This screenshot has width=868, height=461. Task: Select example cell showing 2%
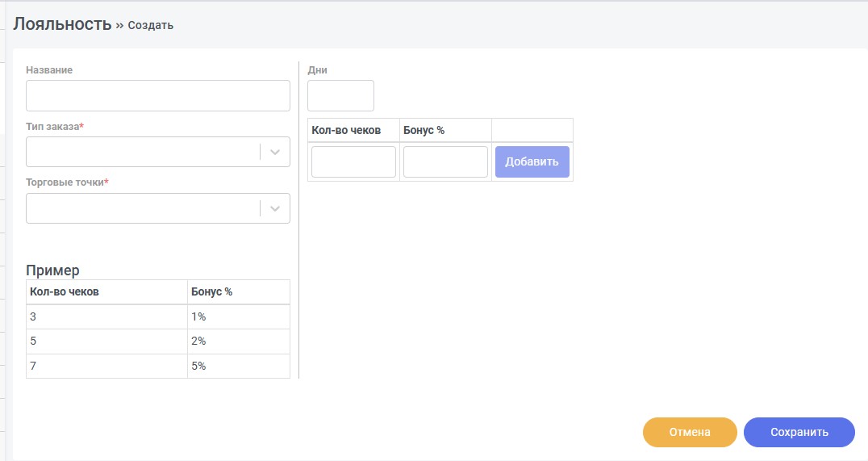click(239, 342)
